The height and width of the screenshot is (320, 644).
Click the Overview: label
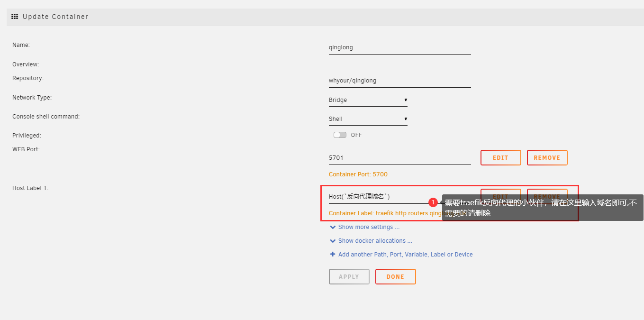point(26,64)
